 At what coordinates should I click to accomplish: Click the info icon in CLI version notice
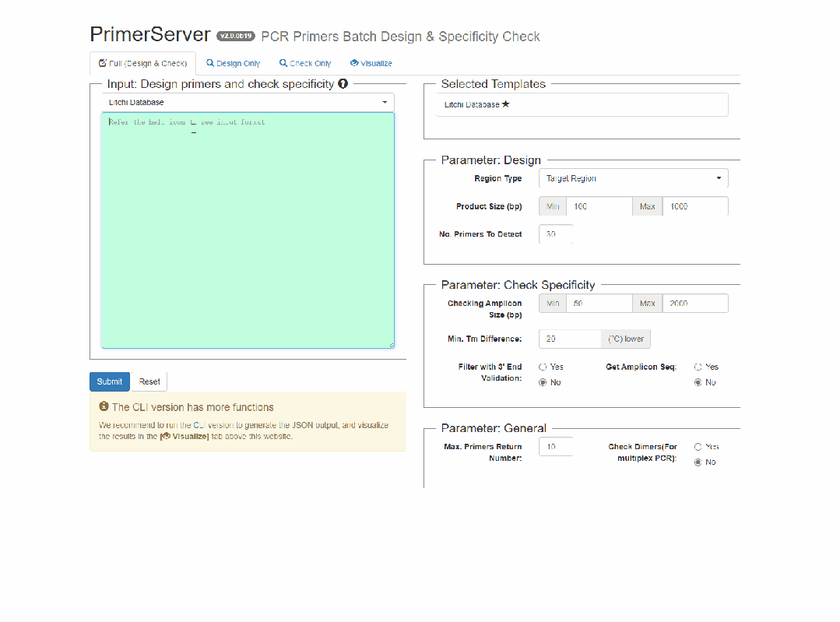coord(104,406)
